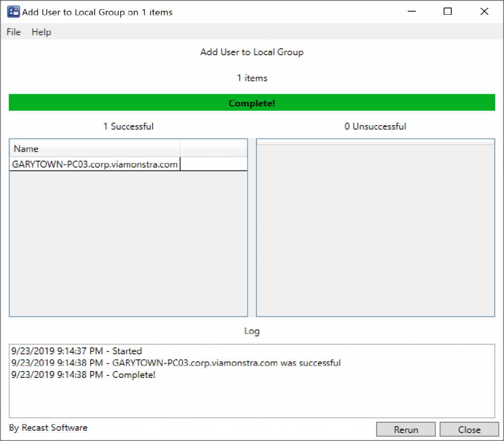Click the app icon in the title bar
Image resolution: width=504 pixels, height=441 pixels.
pyautogui.click(x=13, y=12)
